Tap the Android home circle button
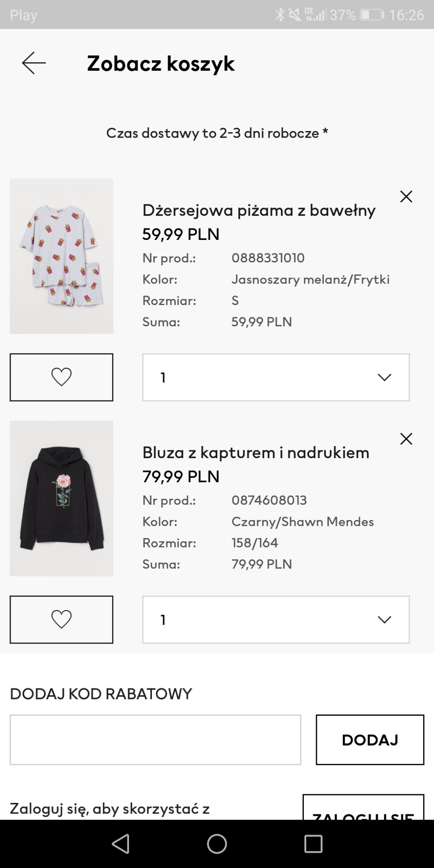 [x=217, y=843]
